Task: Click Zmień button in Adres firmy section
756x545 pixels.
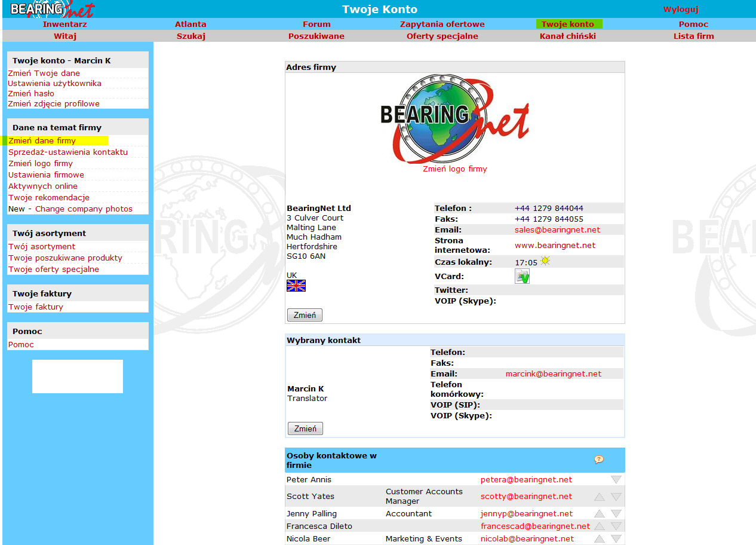Action: coord(305,315)
